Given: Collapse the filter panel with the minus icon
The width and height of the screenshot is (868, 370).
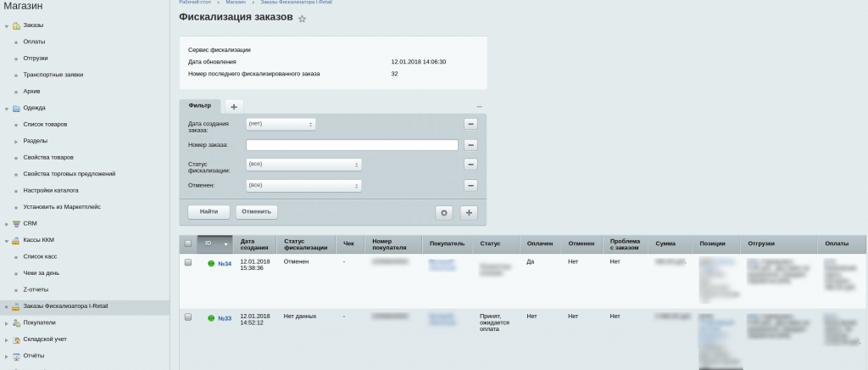Looking at the screenshot, I should coord(479,106).
